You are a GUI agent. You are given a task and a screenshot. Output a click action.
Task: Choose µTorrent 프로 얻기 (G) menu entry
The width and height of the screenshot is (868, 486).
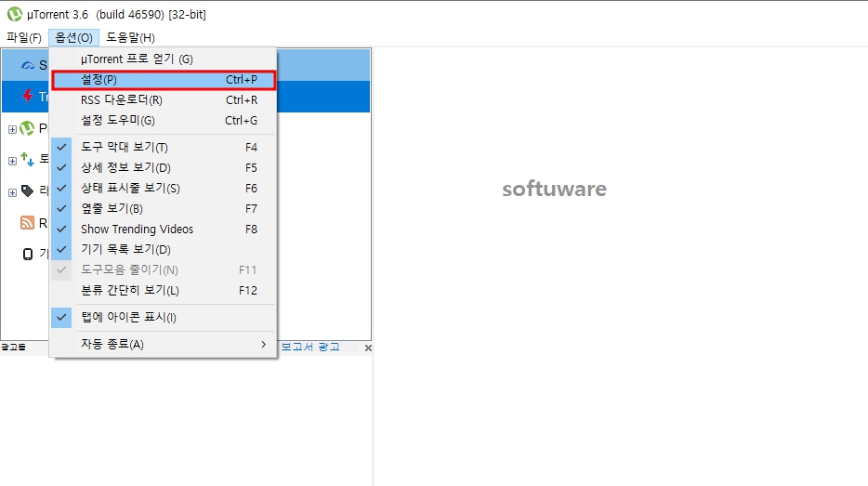[164, 59]
